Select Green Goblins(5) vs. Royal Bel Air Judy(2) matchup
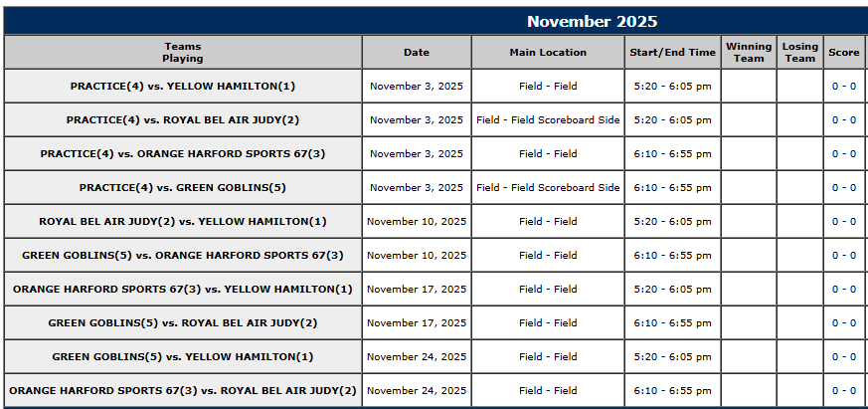Viewport: 868px width, 409px height. [183, 323]
